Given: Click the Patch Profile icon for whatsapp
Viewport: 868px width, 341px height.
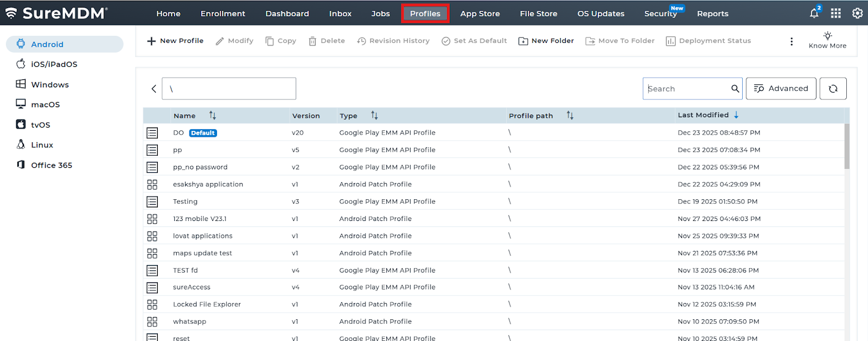Looking at the screenshot, I should [152, 321].
